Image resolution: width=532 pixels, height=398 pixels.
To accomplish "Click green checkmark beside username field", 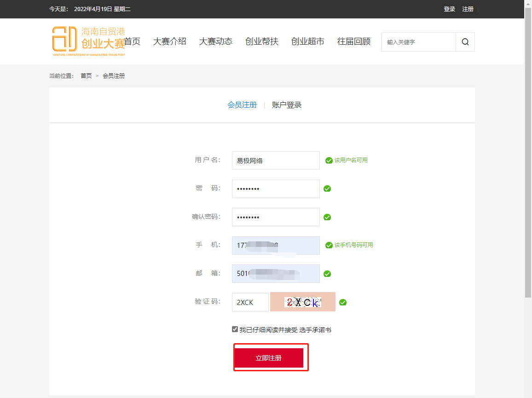I will click(329, 160).
